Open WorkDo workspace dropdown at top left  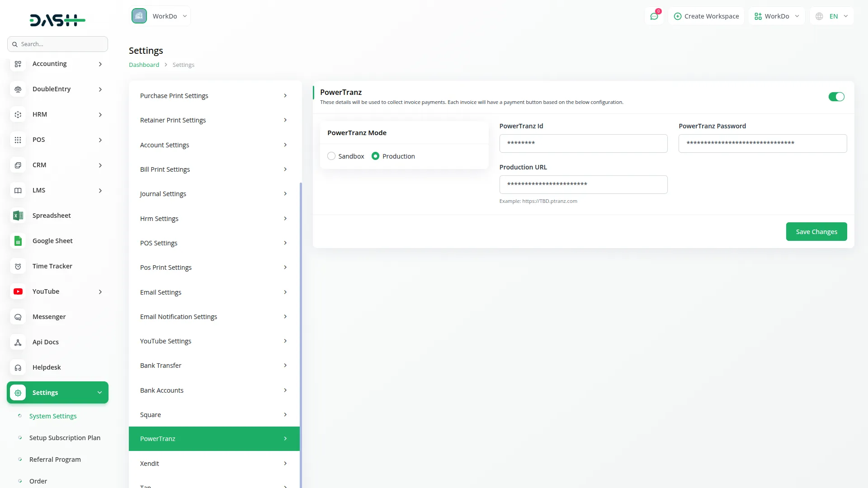click(x=160, y=16)
